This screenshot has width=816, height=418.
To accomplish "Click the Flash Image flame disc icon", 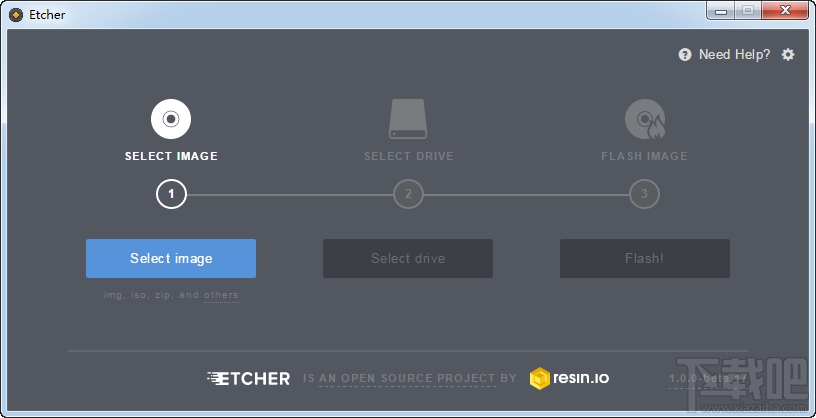I will pyautogui.click(x=645, y=119).
